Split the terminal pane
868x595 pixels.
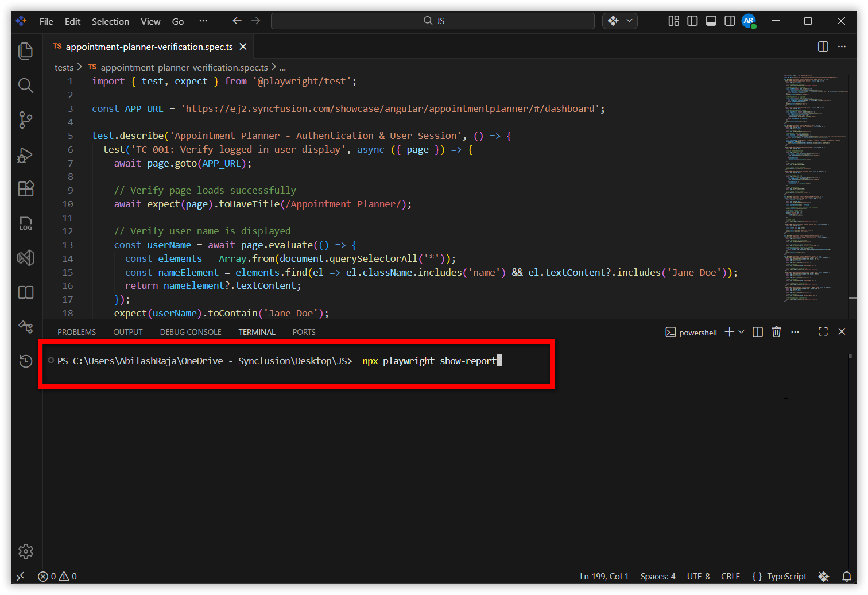(758, 332)
